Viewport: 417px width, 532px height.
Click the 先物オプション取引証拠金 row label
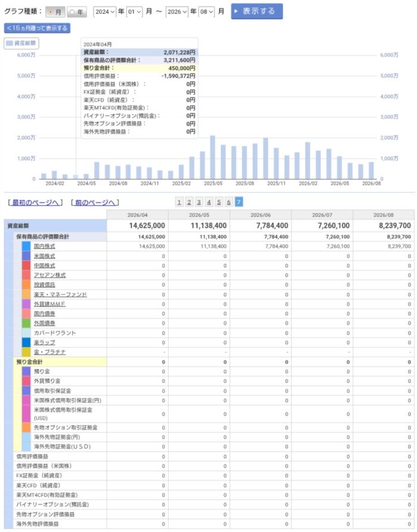click(66, 427)
